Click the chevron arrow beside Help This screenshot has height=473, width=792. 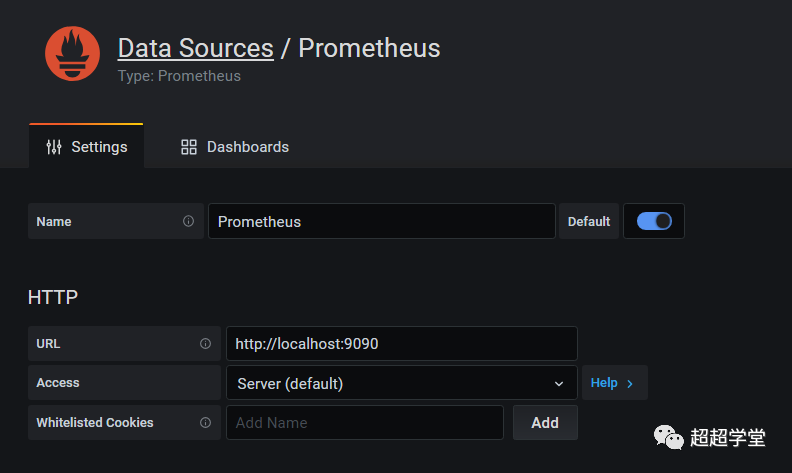[x=630, y=383]
